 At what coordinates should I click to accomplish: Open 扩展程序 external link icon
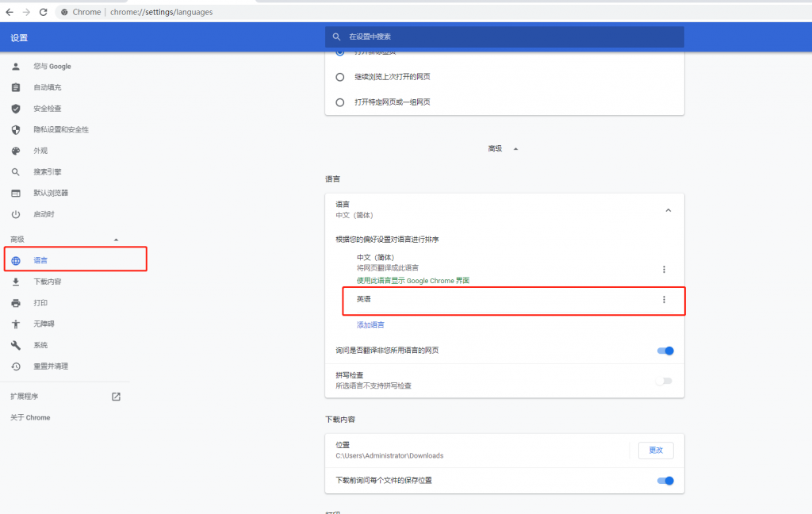(x=116, y=397)
